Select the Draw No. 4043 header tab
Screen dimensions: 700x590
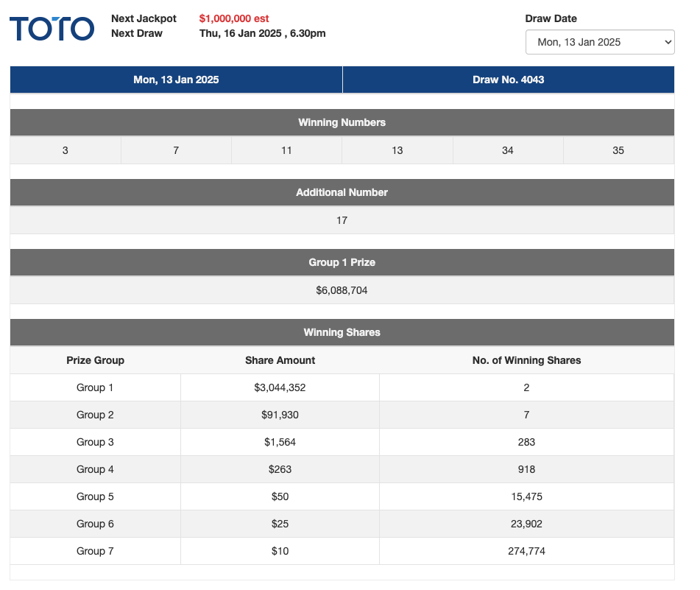pyautogui.click(x=507, y=79)
